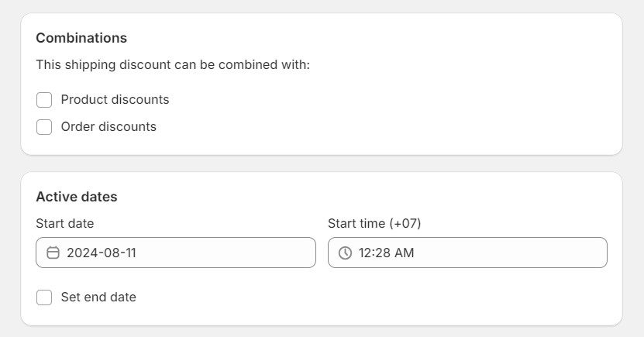
Task: Click the Active dates section heading
Action: click(x=77, y=197)
